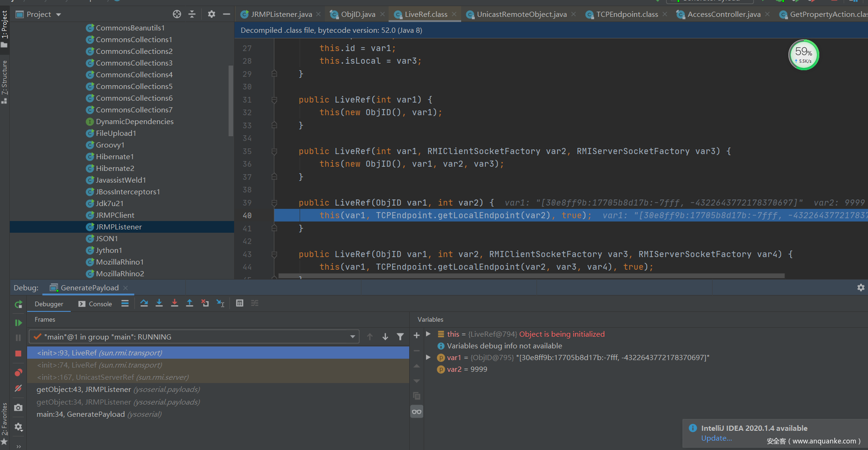The width and height of the screenshot is (868, 450).
Task: Expand the var1 ObjID variable node
Action: coord(428,357)
